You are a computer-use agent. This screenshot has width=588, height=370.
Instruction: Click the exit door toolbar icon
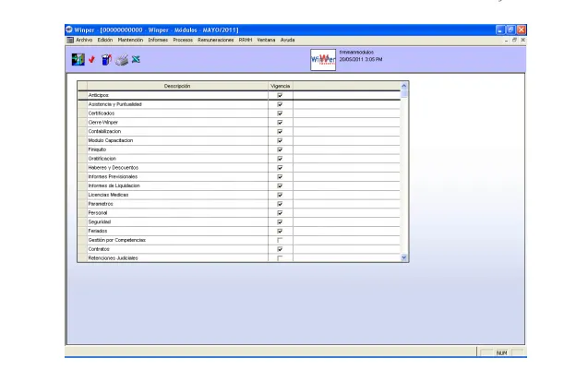[x=78, y=59]
